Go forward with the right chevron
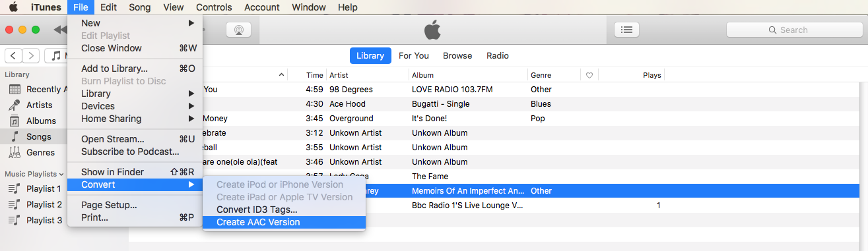 pyautogui.click(x=31, y=56)
